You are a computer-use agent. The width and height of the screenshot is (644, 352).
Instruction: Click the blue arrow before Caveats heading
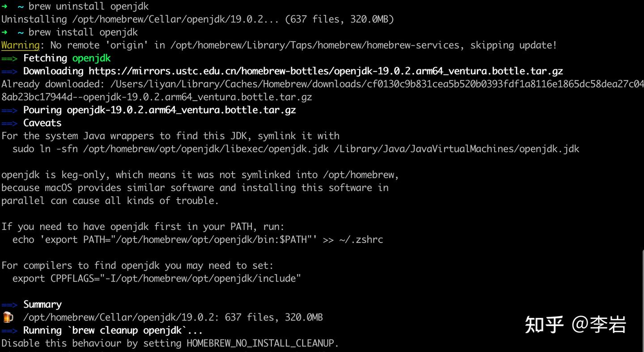coord(9,123)
